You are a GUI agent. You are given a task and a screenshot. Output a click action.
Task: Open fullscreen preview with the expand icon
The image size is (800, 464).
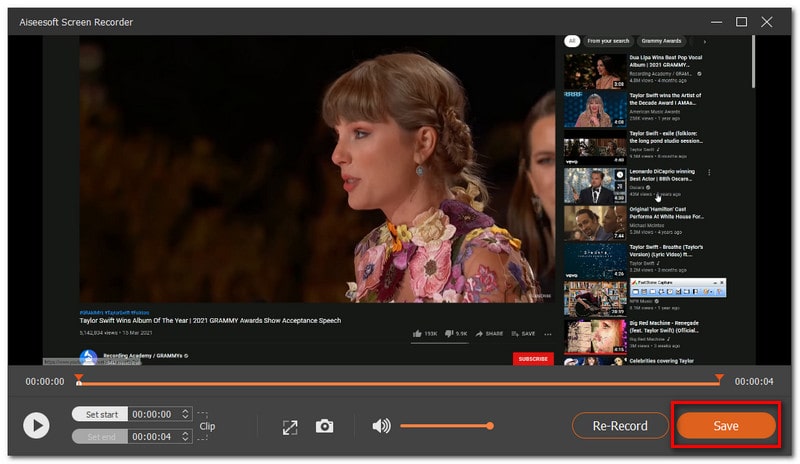(290, 426)
